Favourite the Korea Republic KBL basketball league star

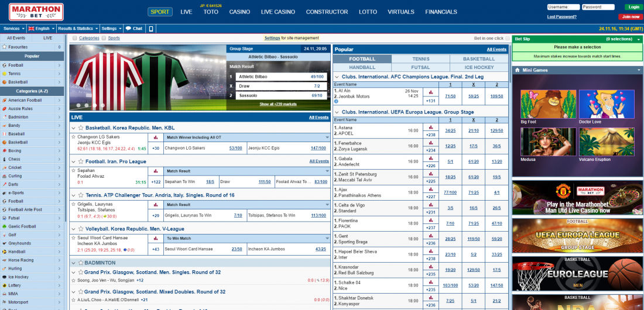click(81, 128)
